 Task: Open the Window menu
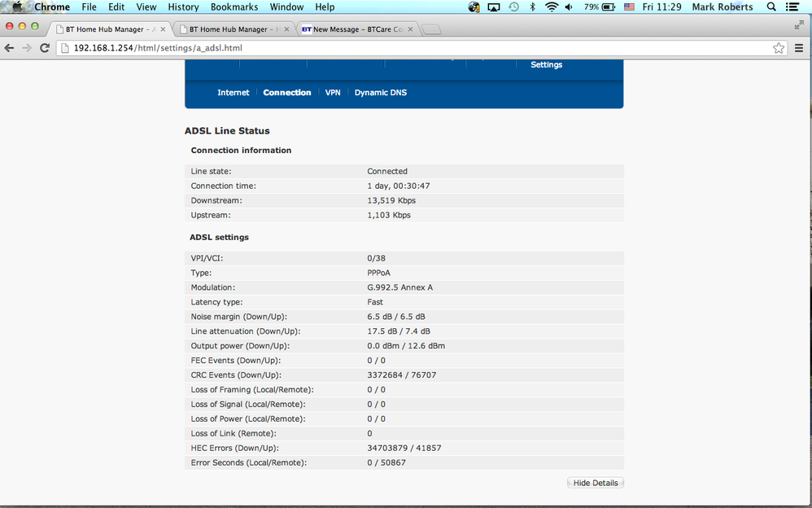(286, 7)
